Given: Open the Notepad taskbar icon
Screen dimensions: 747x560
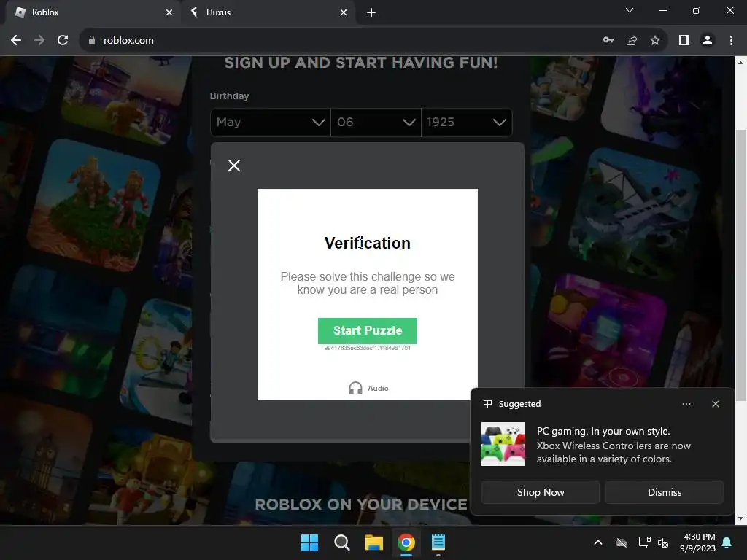Looking at the screenshot, I should [438, 542].
